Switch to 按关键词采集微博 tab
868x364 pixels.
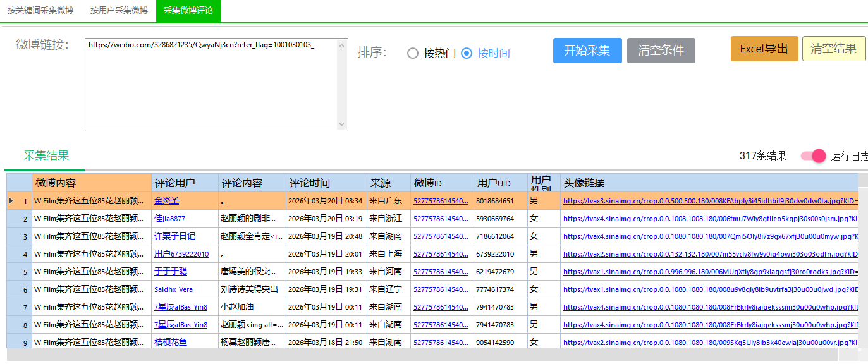tap(40, 11)
